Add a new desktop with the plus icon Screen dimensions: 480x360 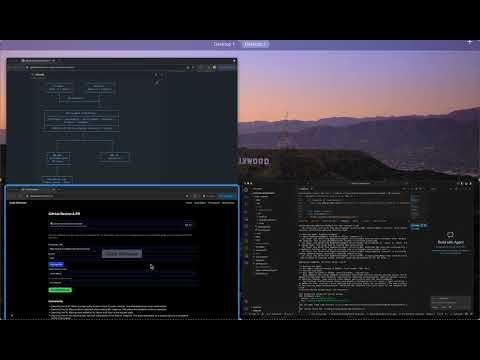point(469,42)
